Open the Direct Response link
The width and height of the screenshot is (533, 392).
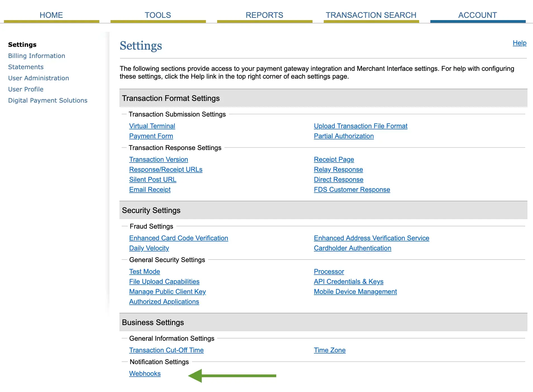[x=338, y=180]
